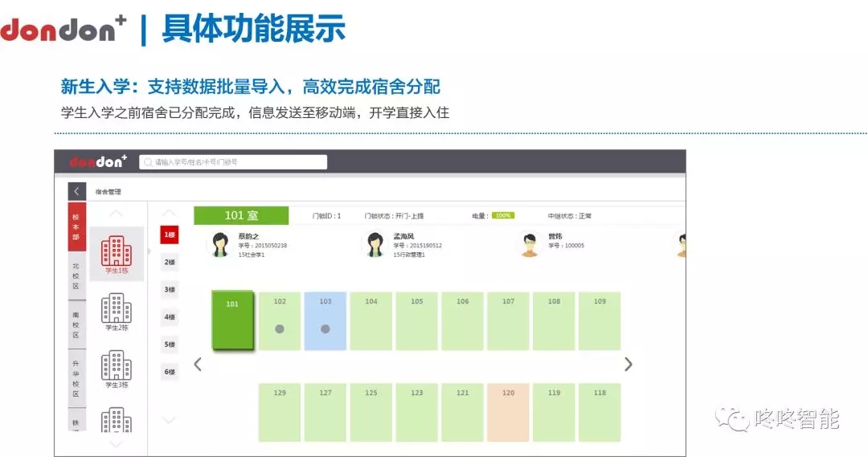Select the room 121 tile
The height and width of the screenshot is (457, 868).
click(463, 412)
